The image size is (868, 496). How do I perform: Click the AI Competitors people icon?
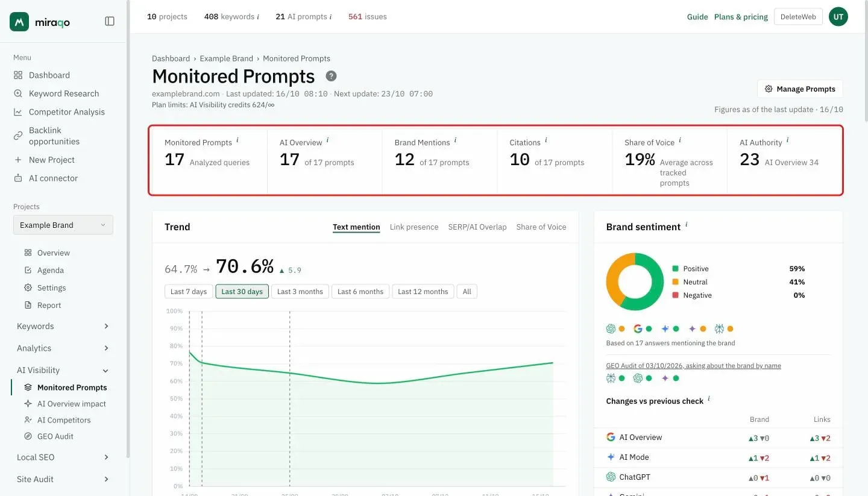point(28,420)
